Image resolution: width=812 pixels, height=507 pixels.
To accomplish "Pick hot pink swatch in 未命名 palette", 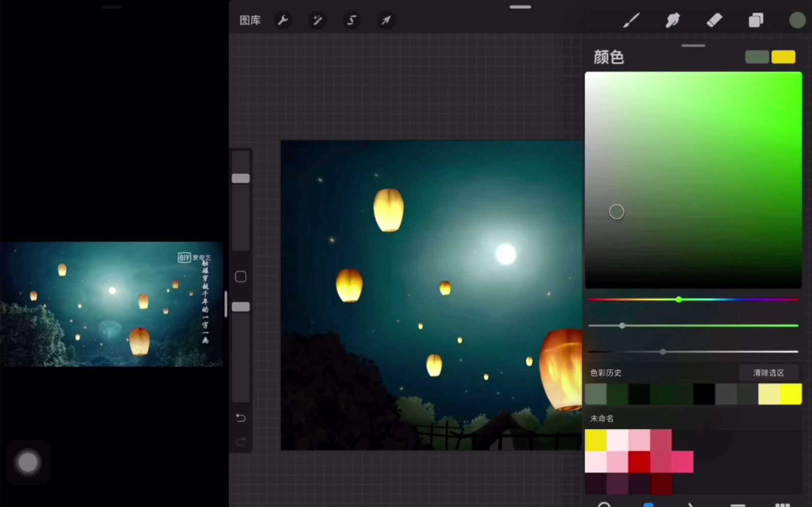I will point(682,462).
